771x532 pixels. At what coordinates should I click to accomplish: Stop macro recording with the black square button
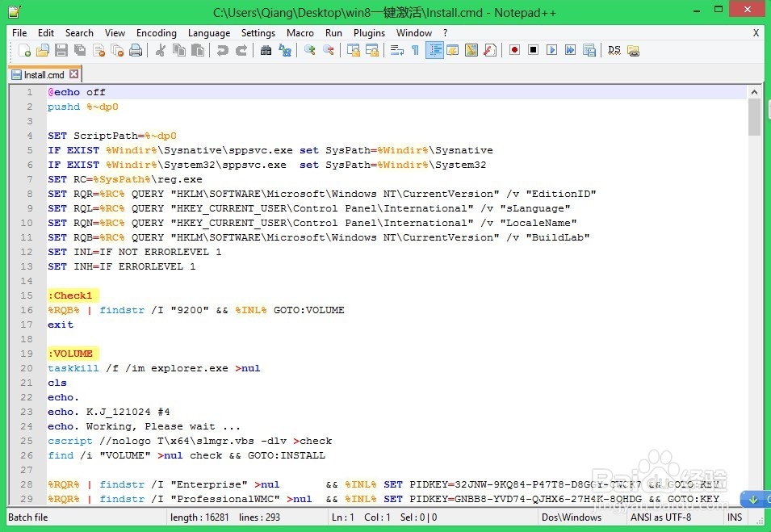tap(533, 50)
